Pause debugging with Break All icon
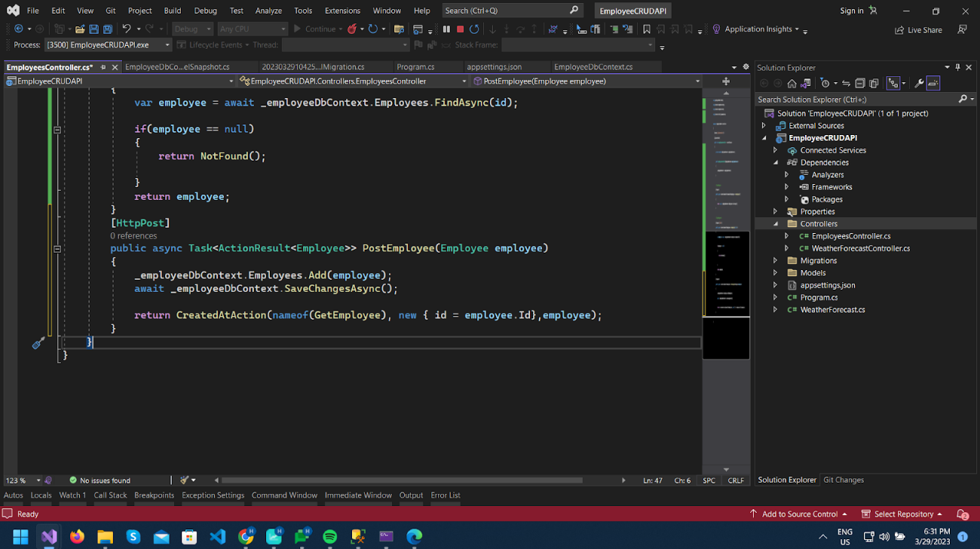Screen dimensions: 980x549 point(446,29)
